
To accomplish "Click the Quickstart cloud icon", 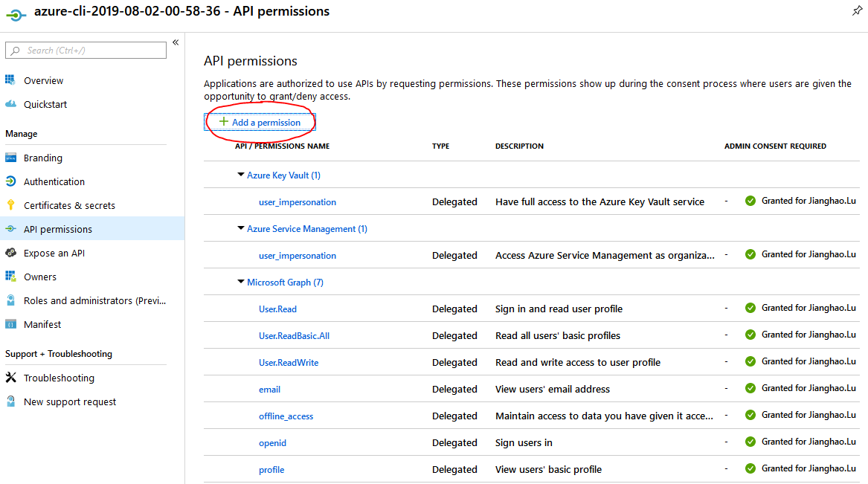I will [10, 104].
